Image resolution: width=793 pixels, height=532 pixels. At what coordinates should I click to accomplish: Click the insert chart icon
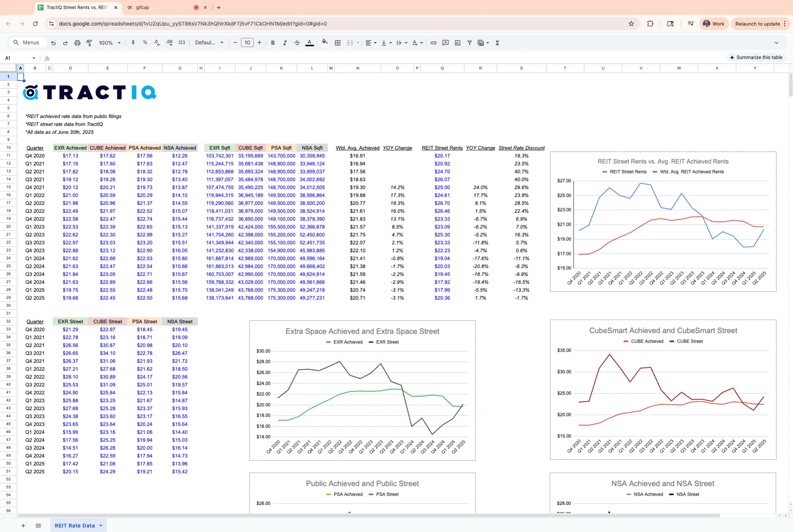tap(457, 43)
